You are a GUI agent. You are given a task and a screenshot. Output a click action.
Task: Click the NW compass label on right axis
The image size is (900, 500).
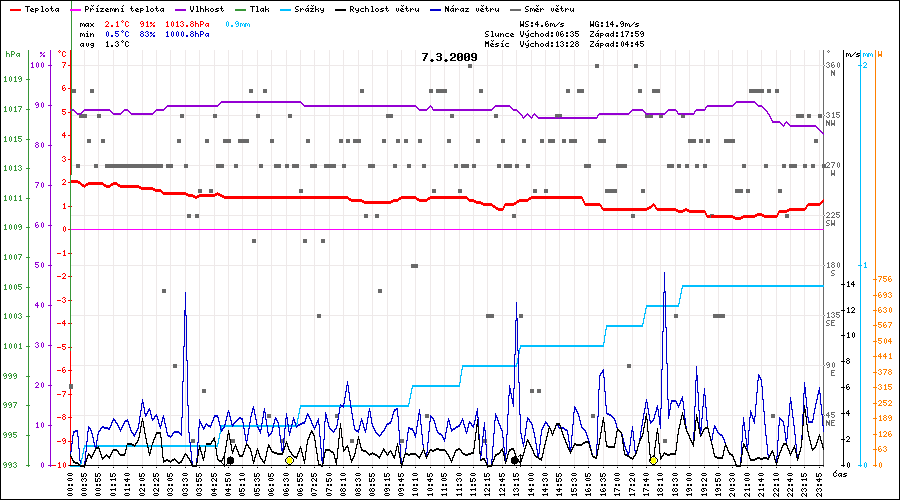tap(830, 122)
